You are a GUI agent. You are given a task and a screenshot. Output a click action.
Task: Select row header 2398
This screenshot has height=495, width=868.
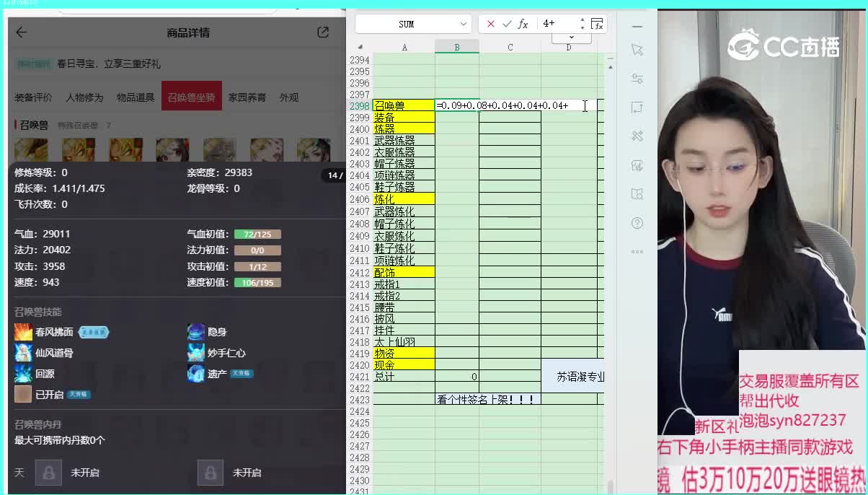tap(360, 106)
